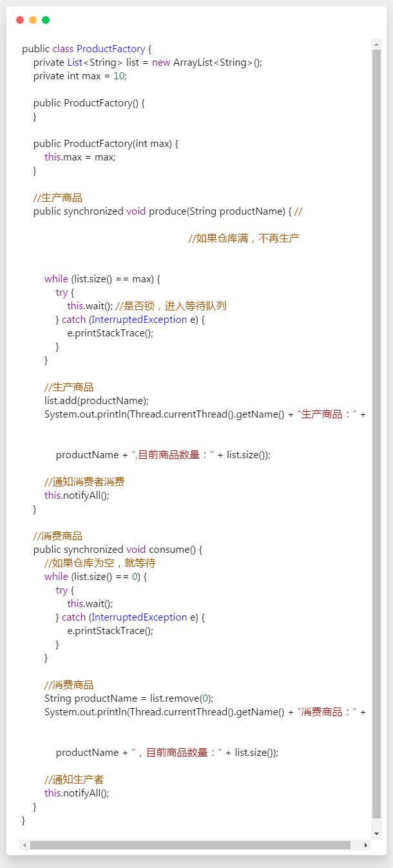Click the comment "//如果仓库为空，就等待"
The width and height of the screenshot is (393, 868).
coord(100,563)
